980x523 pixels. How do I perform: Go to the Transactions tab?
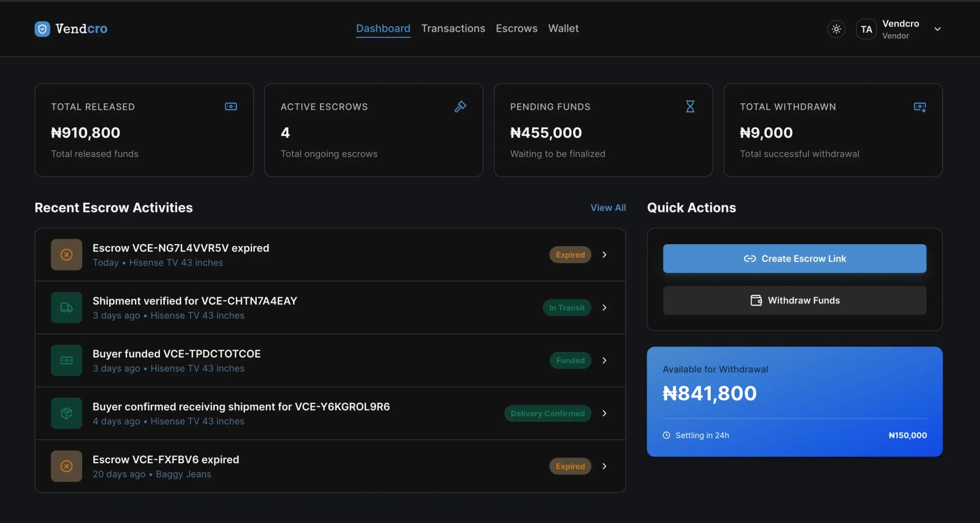[453, 29]
